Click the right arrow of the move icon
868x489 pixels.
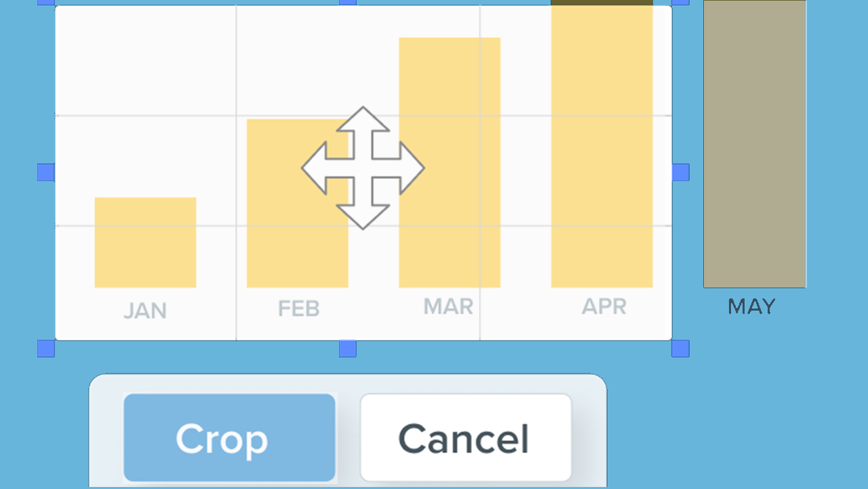pyautogui.click(x=410, y=167)
